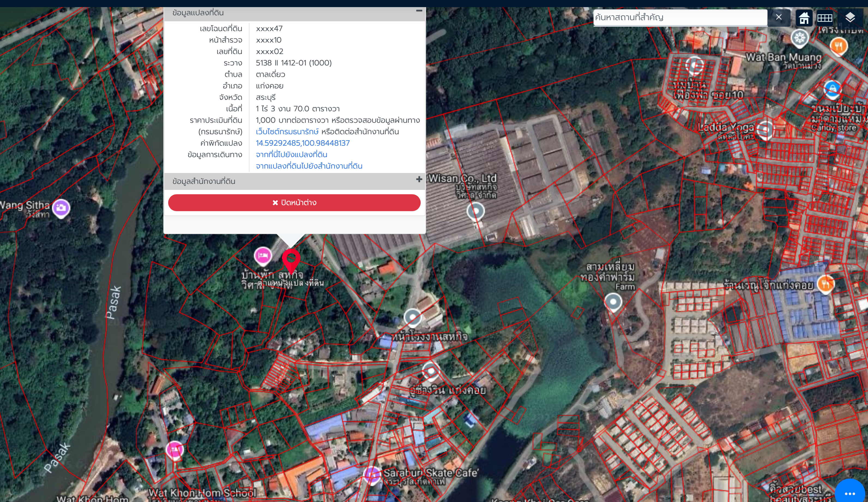The image size is (868, 502).
Task: Expand the ข้อมูลสำนักงานที่ดิน section
Action: click(419, 179)
